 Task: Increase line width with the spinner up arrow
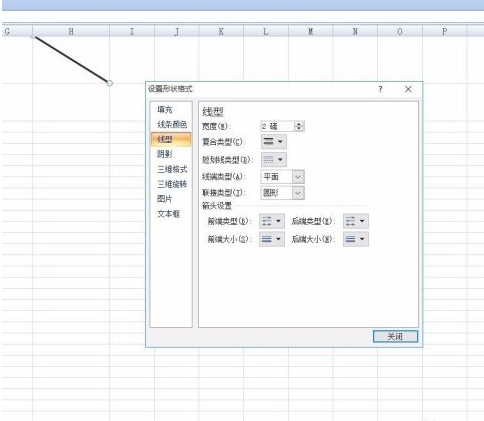click(x=299, y=124)
